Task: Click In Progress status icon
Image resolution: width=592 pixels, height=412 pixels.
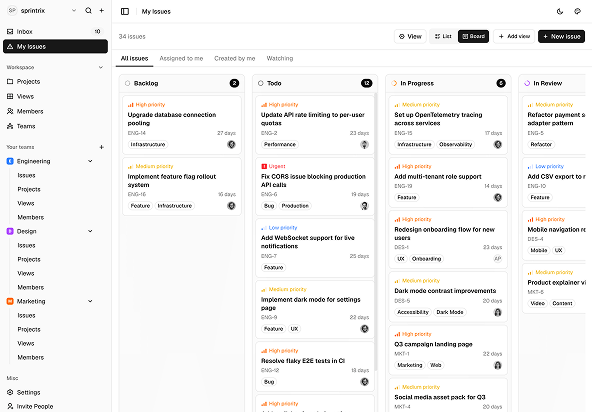Action: [394, 83]
